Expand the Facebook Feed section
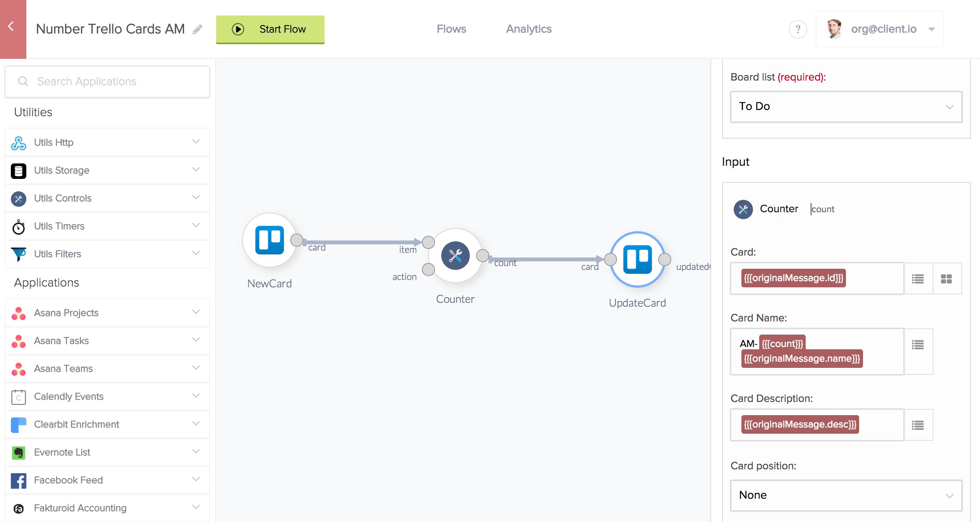Image resolution: width=980 pixels, height=522 pixels. tap(196, 479)
